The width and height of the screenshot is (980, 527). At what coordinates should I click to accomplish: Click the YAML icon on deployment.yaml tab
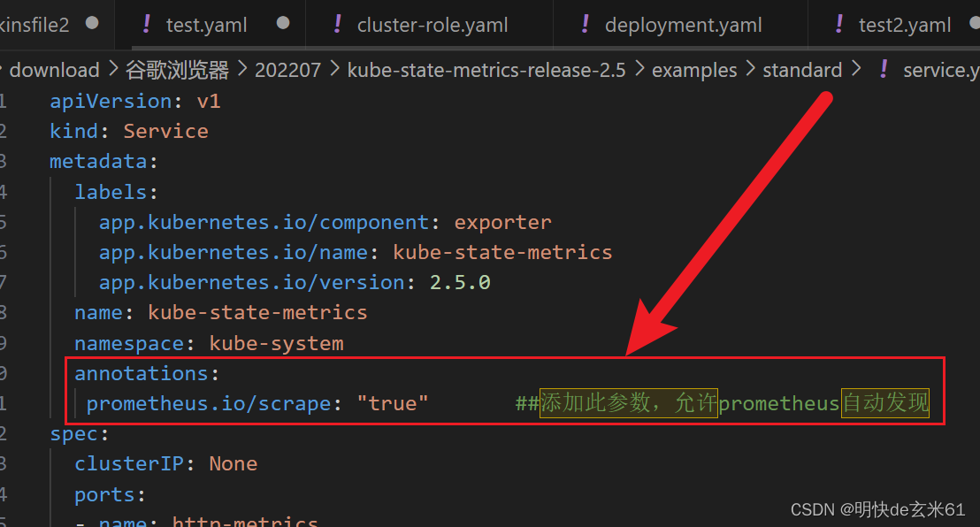coord(585,25)
